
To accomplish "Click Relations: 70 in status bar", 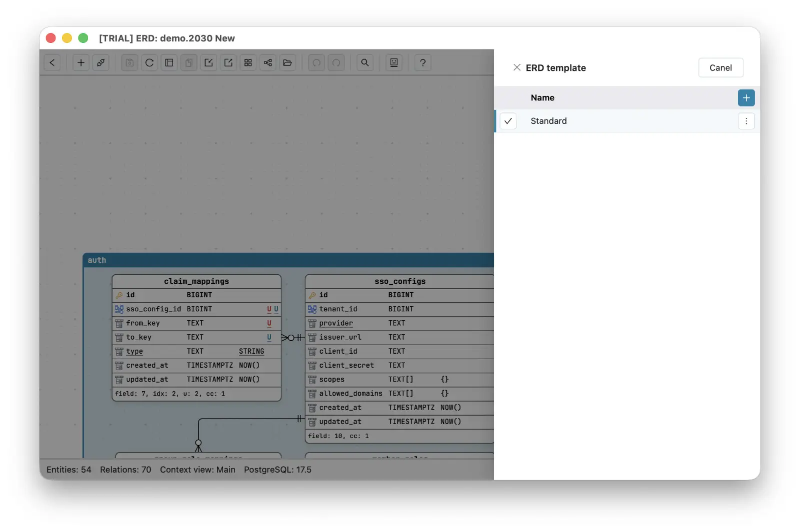I will (x=125, y=470).
